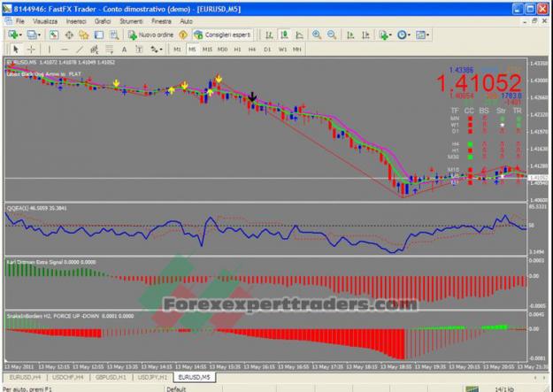Open a new chart with the green plus icon

coord(13,35)
